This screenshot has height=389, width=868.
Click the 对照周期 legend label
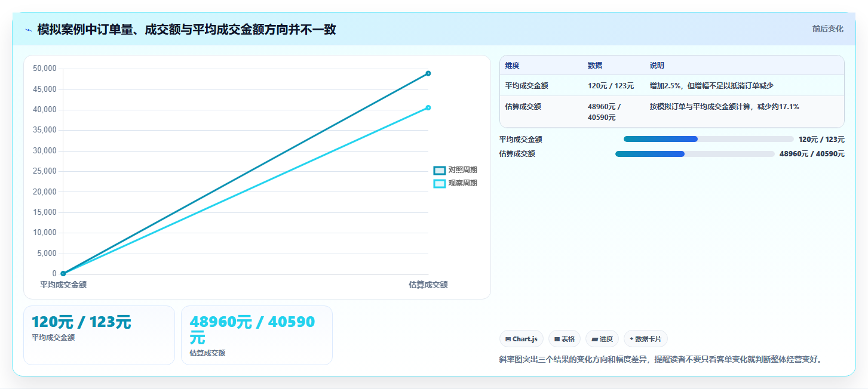coord(463,170)
